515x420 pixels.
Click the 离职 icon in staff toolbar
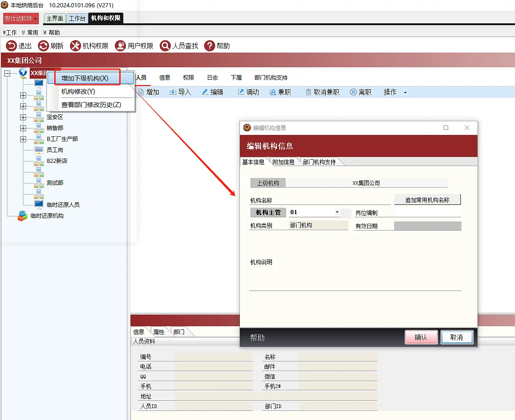pos(353,92)
